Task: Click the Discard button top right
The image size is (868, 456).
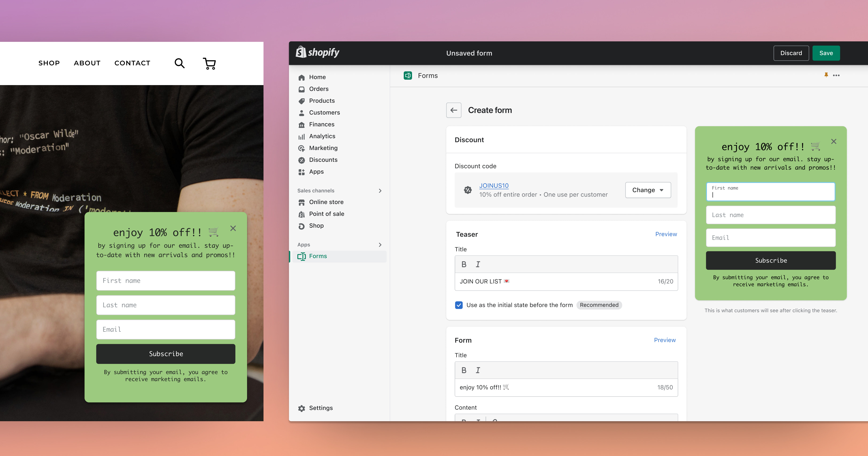Action: 790,53
